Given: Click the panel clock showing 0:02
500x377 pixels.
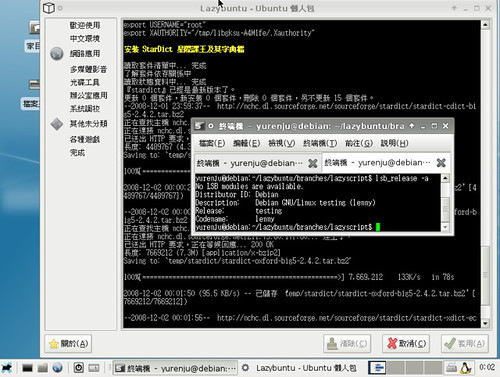Looking at the screenshot, I should pos(487,367).
